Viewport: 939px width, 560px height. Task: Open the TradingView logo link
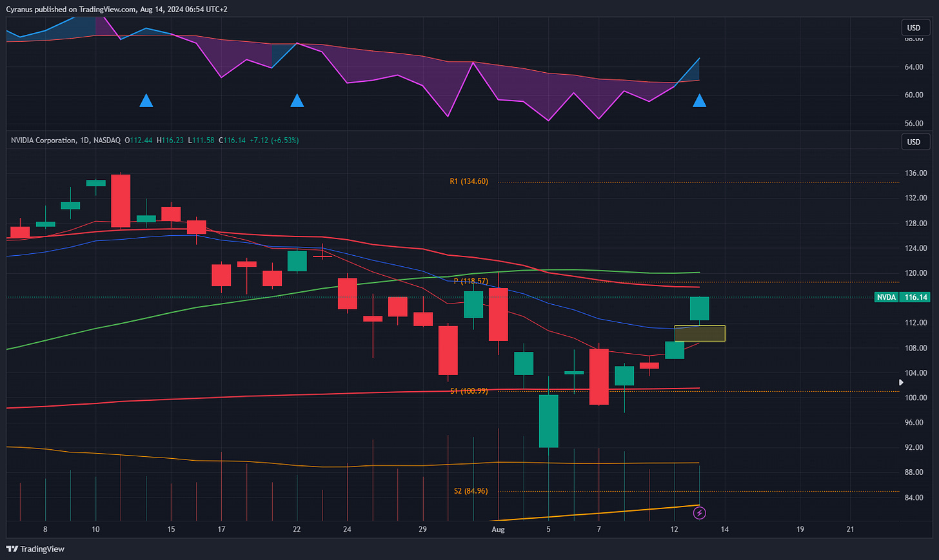(x=35, y=549)
